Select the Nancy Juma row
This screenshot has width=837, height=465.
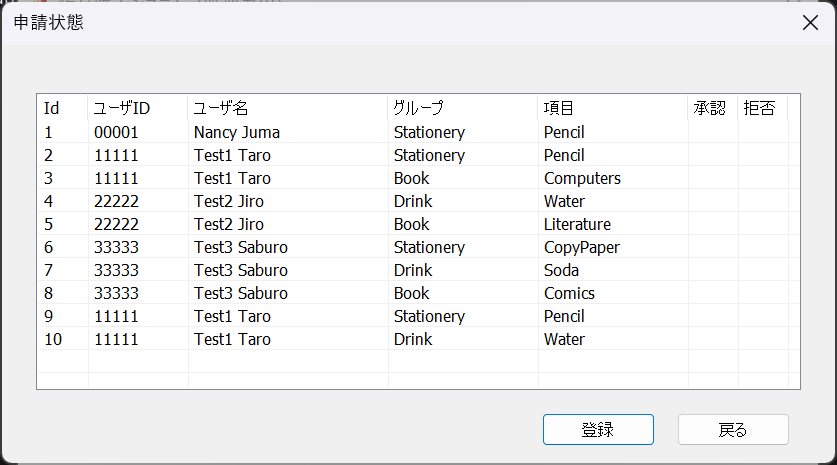click(x=237, y=132)
